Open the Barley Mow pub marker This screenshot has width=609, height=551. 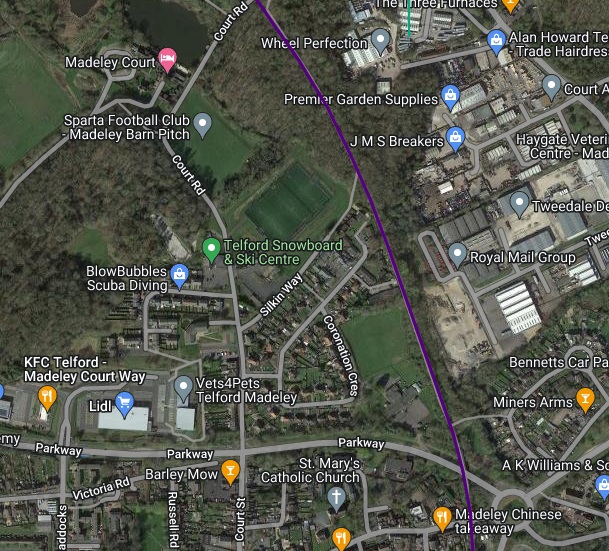[230, 472]
